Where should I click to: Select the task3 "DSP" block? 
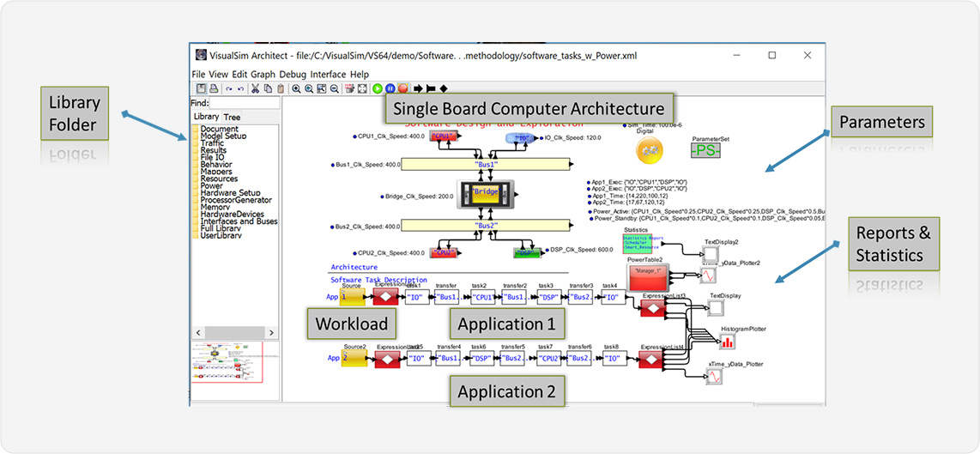click(x=550, y=297)
